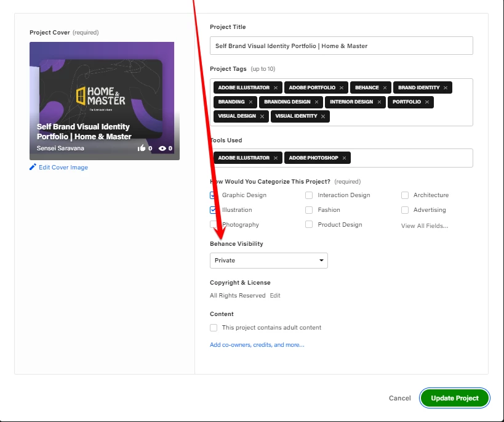
Task: Uncheck the Graphic Design category
Action: click(x=213, y=195)
